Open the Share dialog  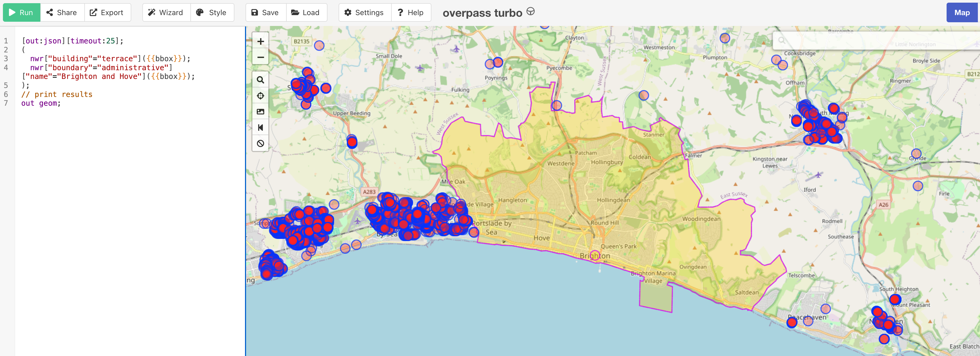[62, 12]
